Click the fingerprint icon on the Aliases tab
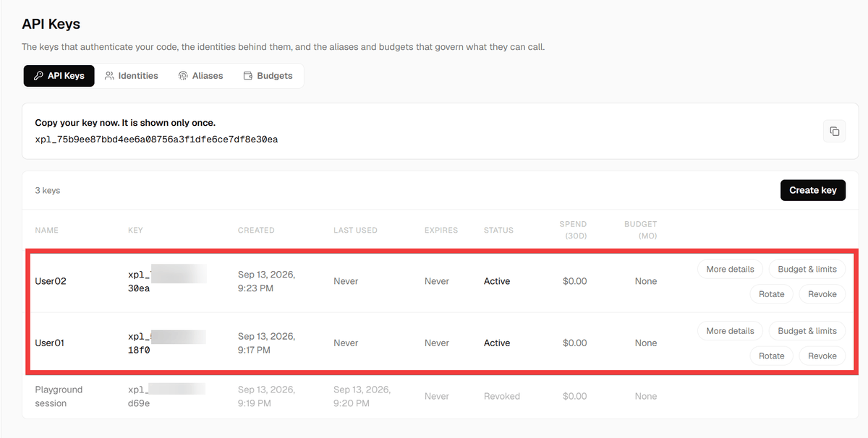 (x=184, y=76)
